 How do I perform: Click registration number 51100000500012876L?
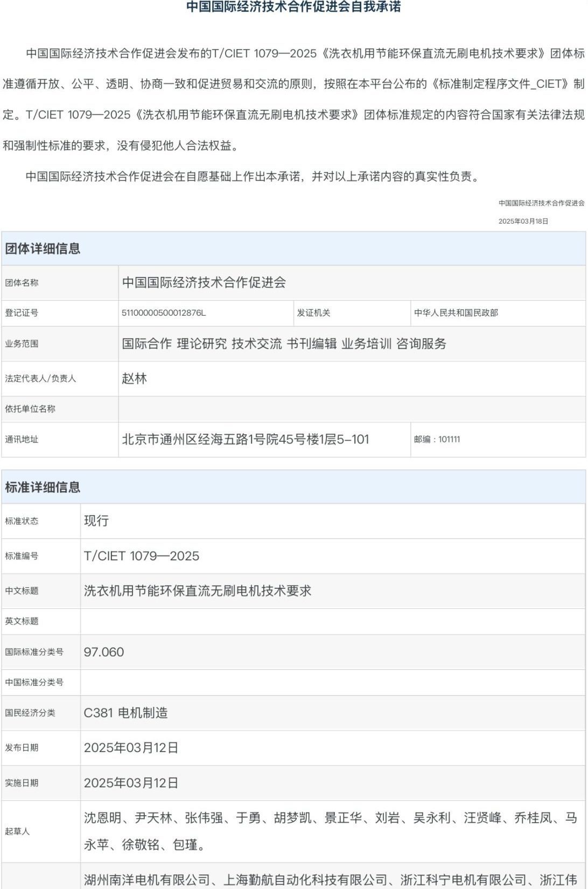[x=164, y=313]
